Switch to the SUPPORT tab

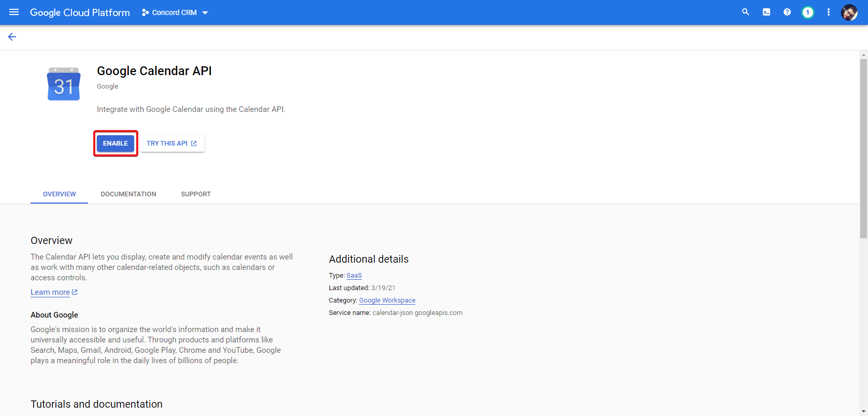pyautogui.click(x=196, y=194)
